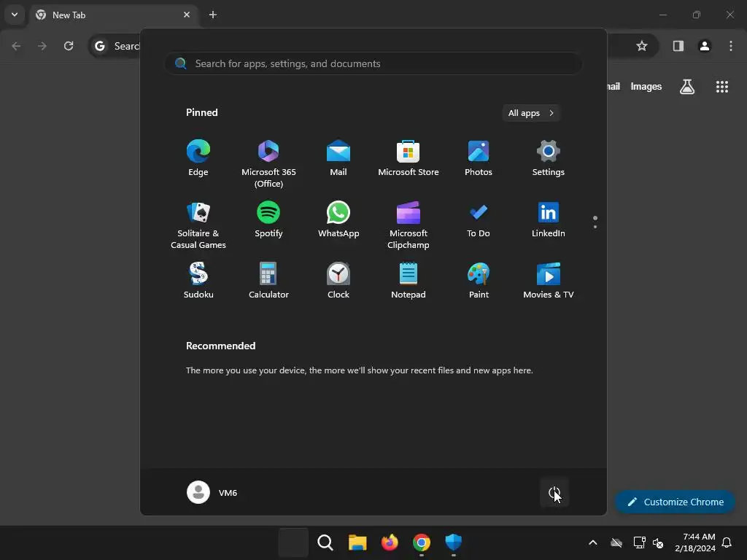The height and width of the screenshot is (560, 747).
Task: Launch Spotify from pinned apps
Action: click(268, 219)
